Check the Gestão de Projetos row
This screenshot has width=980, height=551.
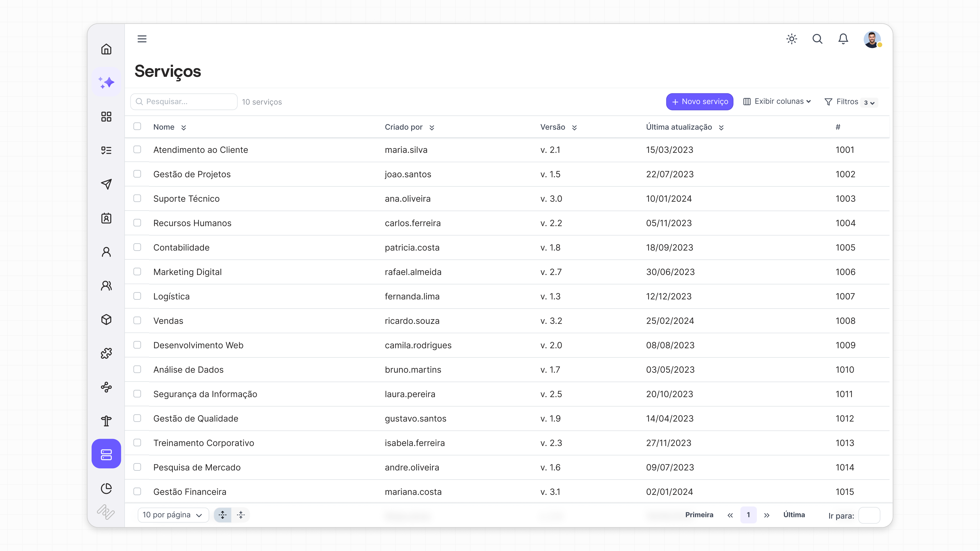pos(137,174)
